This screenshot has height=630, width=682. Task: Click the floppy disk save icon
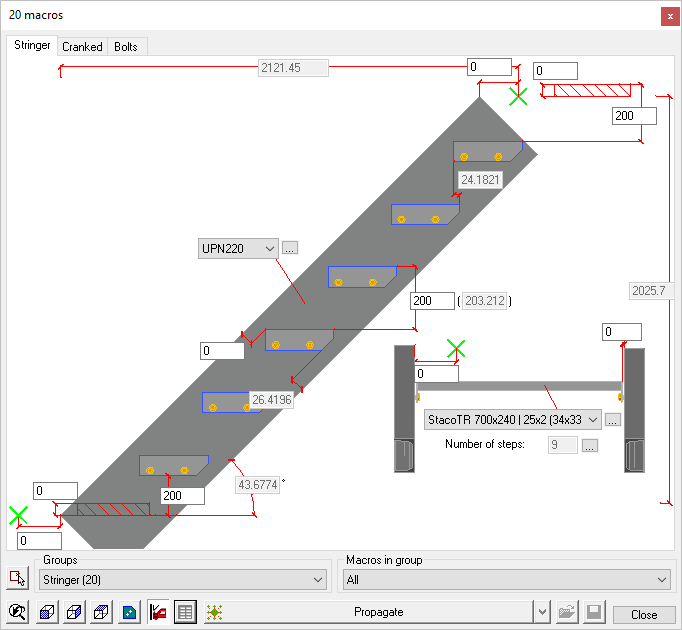pyautogui.click(x=594, y=612)
